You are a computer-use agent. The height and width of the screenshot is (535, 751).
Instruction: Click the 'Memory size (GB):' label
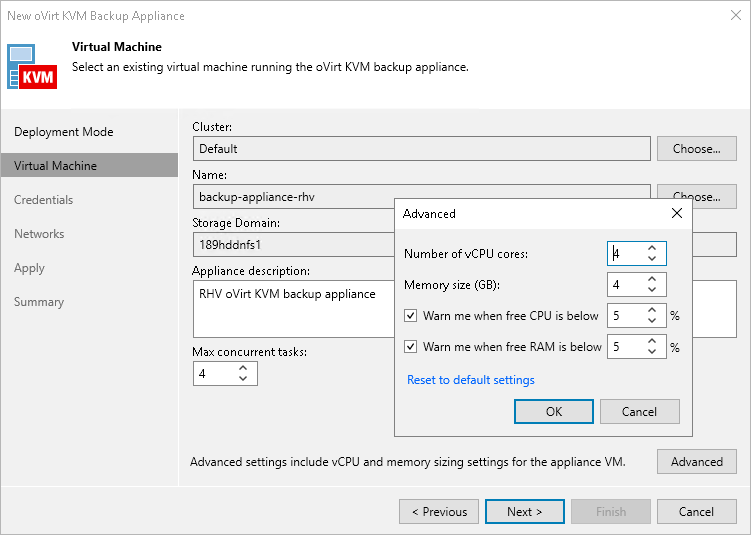pyautogui.click(x=452, y=285)
